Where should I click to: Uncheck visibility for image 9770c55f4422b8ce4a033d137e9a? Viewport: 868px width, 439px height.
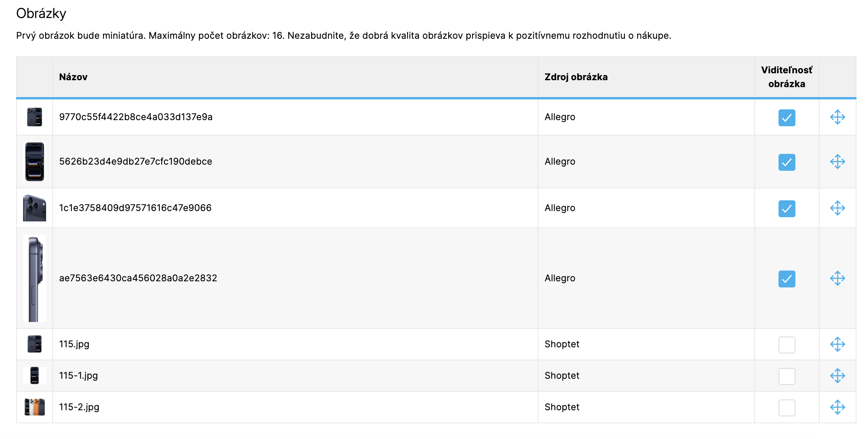(x=787, y=118)
